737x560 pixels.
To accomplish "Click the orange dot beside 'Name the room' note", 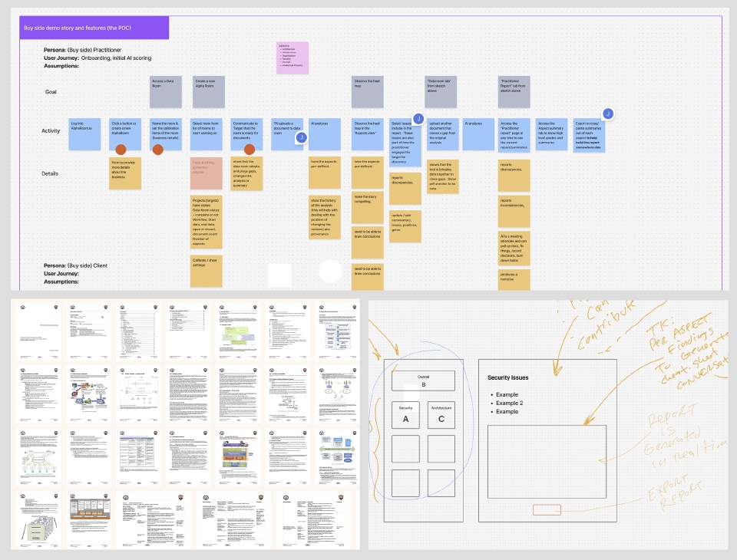I will click(158, 150).
